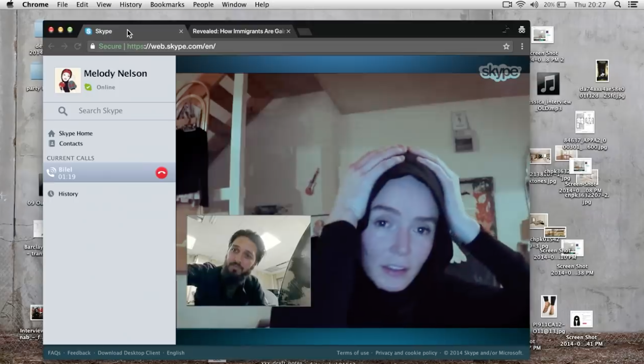Click the browser back arrow

(x=51, y=46)
